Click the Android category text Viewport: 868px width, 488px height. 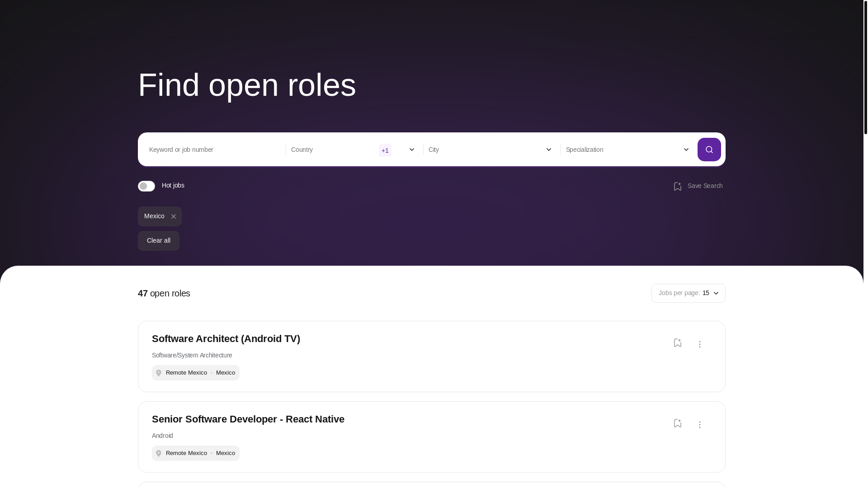(x=162, y=436)
